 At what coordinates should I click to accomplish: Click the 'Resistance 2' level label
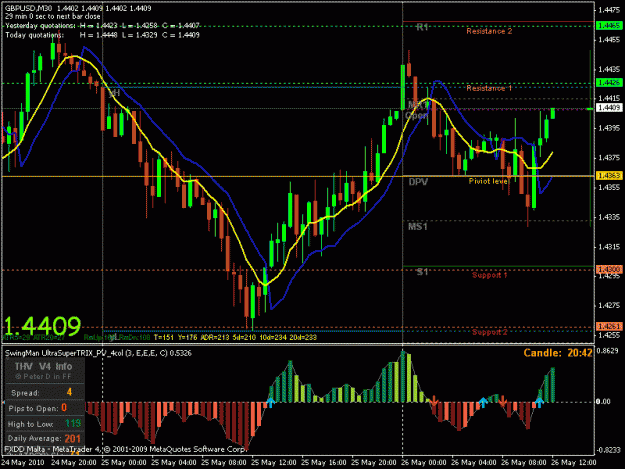point(489,31)
